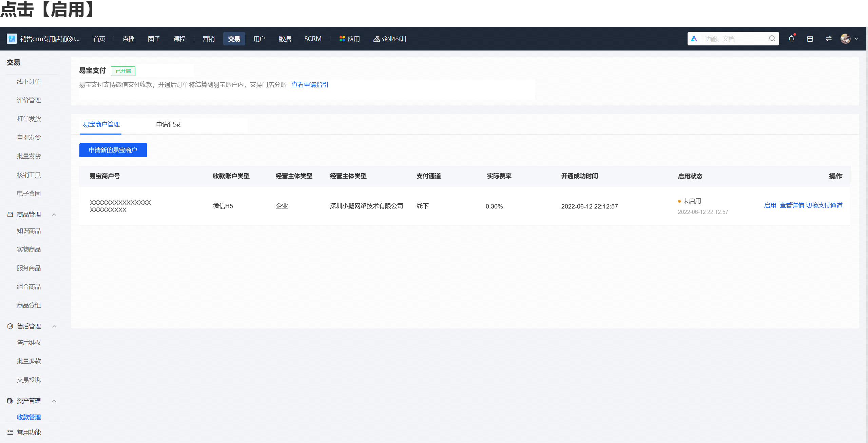The image size is (868, 443).
Task: Click the assistant logo in the search box
Action: point(694,39)
